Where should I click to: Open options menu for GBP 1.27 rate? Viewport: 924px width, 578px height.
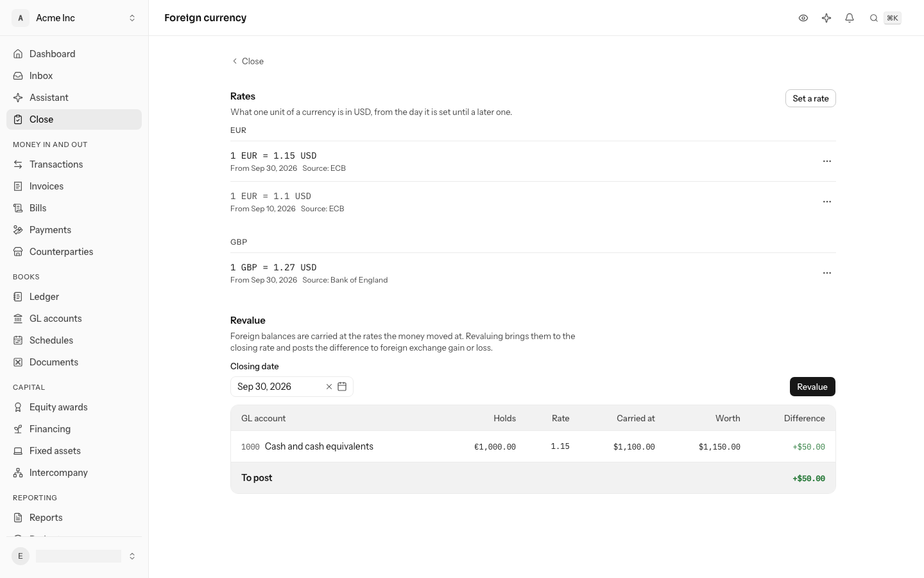(x=827, y=273)
